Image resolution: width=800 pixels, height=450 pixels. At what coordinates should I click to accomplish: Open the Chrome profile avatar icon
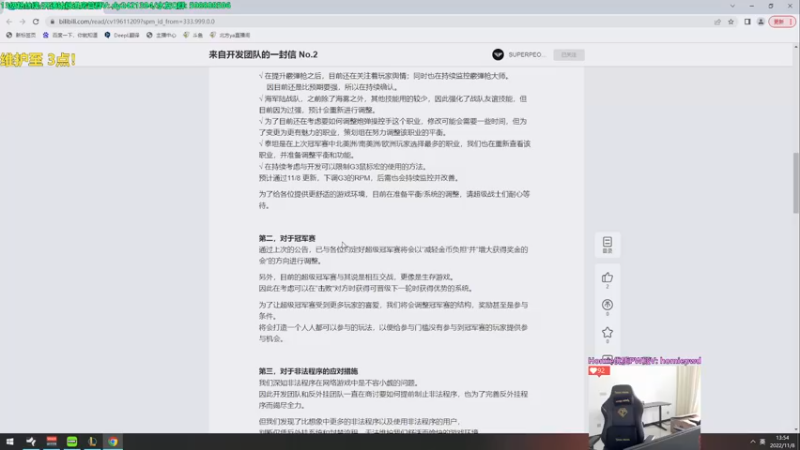coord(761,21)
